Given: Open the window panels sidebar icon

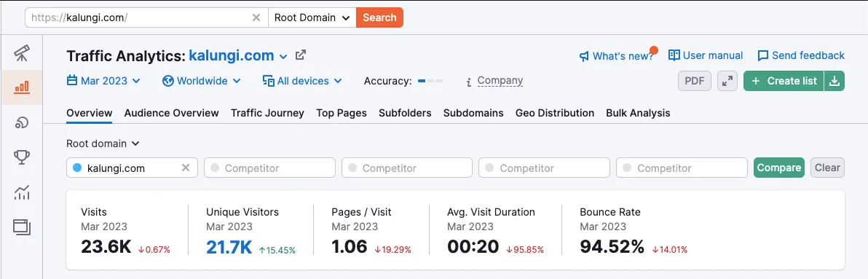Looking at the screenshot, I should click(x=22, y=227).
